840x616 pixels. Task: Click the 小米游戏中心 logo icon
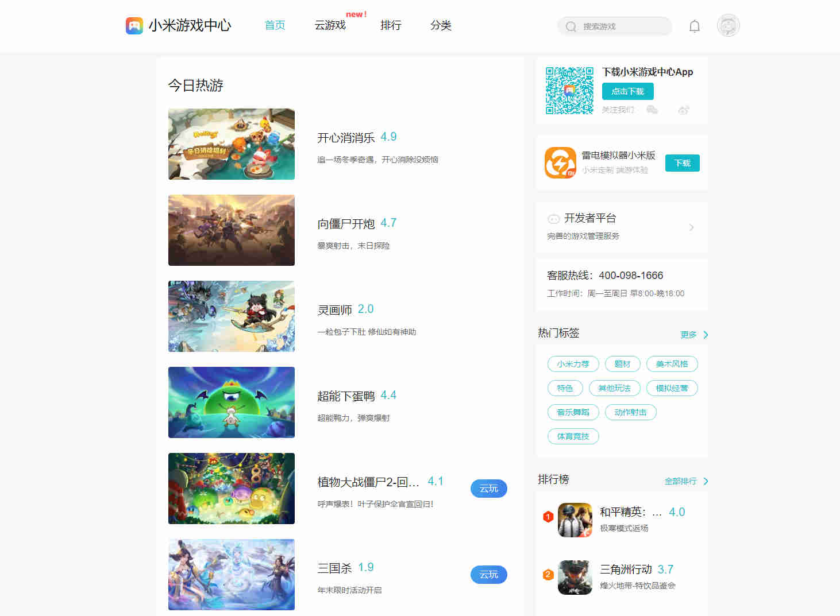pyautogui.click(x=134, y=25)
